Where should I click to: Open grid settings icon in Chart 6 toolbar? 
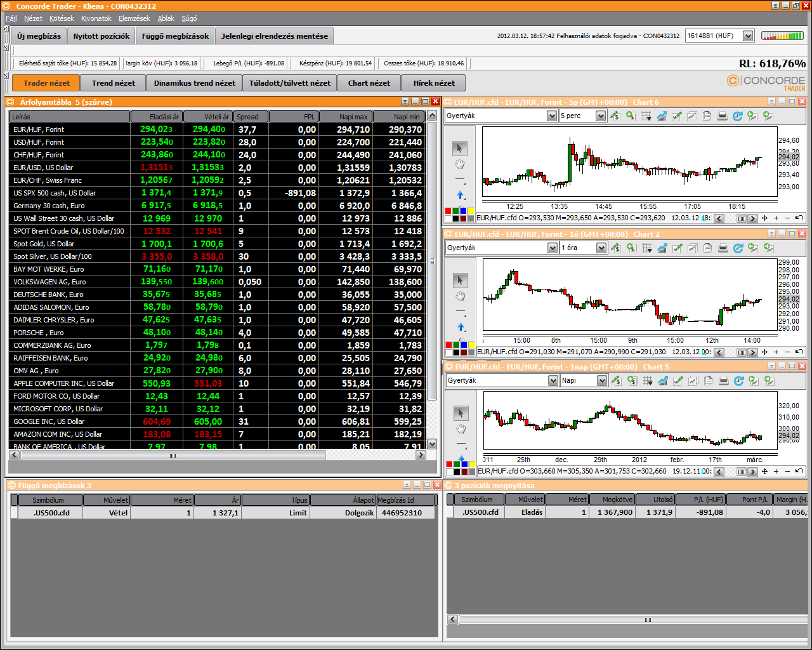pyautogui.click(x=646, y=116)
